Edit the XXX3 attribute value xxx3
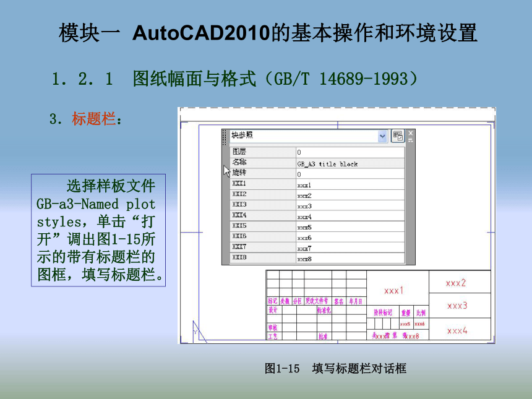The height and width of the screenshot is (399, 532). tap(351, 206)
